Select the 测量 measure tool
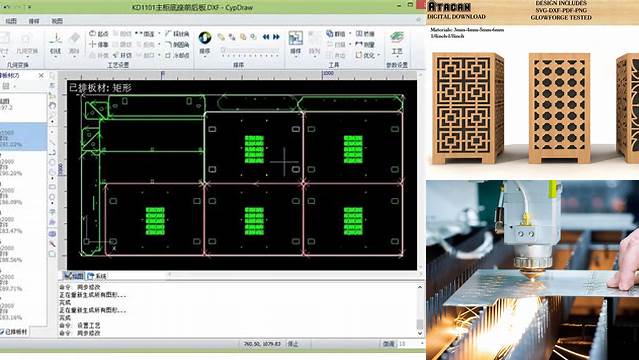 pyautogui.click(x=365, y=44)
